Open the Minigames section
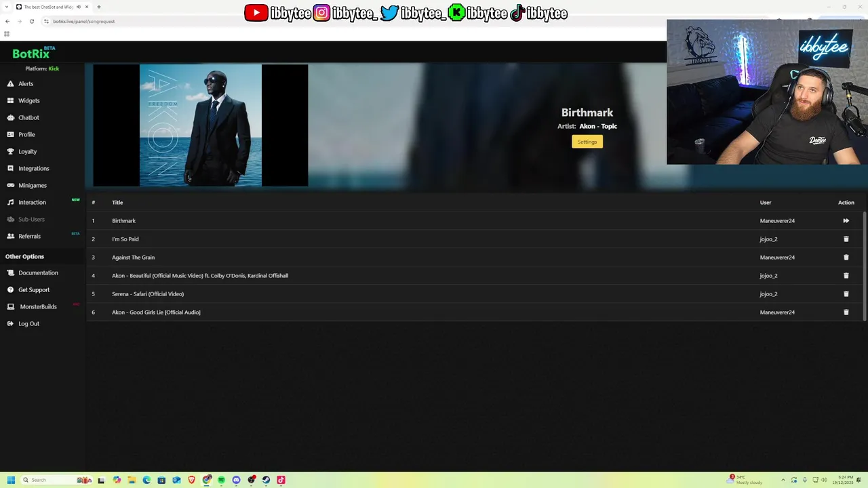868x488 pixels. [32, 186]
